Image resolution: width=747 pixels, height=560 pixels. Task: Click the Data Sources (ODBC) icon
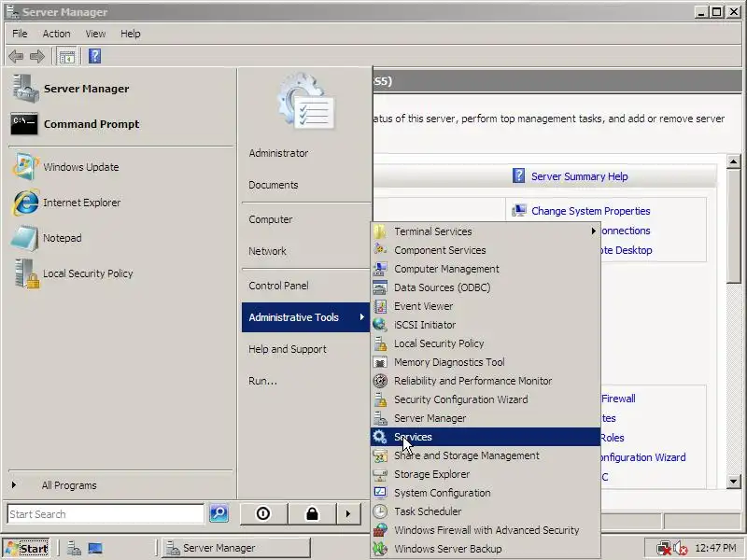point(380,287)
